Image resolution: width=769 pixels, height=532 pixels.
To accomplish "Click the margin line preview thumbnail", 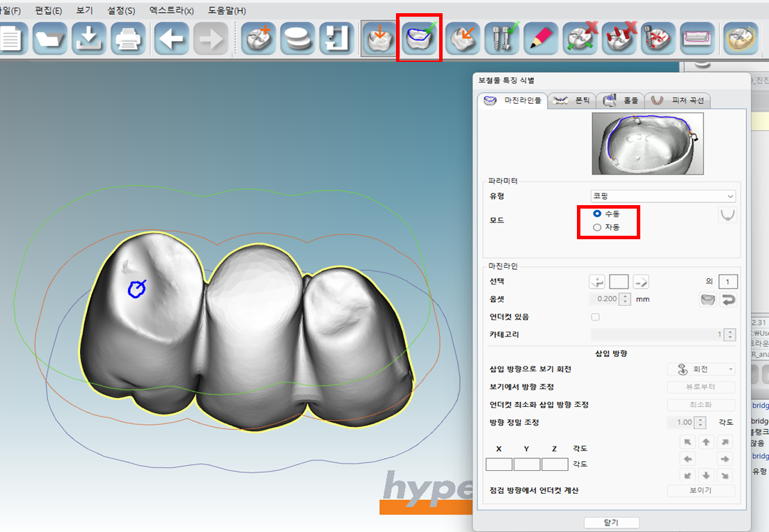I will click(x=647, y=143).
